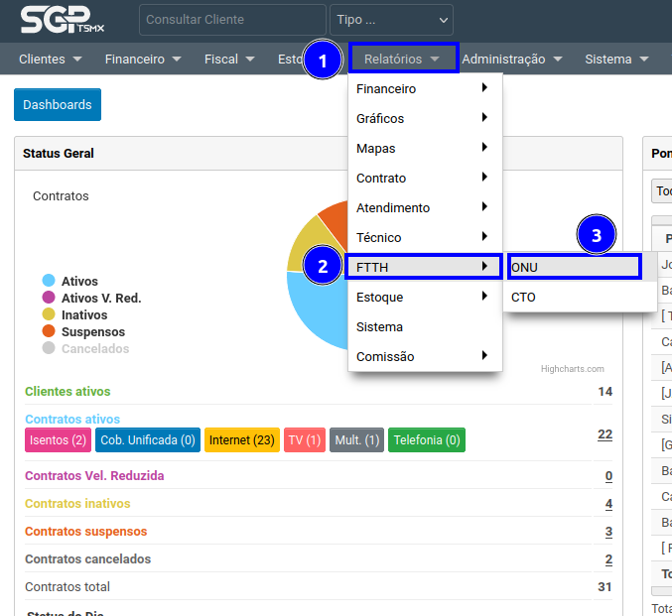Click the Isentos (2) badge
Screen dimensions: 672x616
(x=58, y=440)
